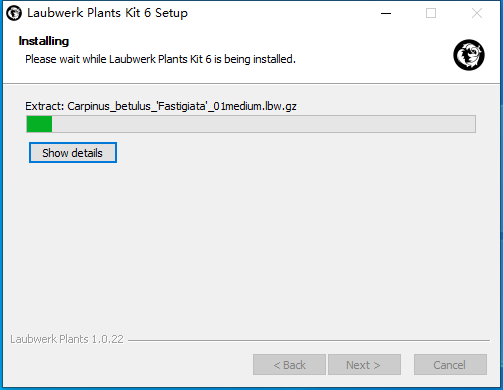Click the horizontal line beside the version text

[309, 340]
